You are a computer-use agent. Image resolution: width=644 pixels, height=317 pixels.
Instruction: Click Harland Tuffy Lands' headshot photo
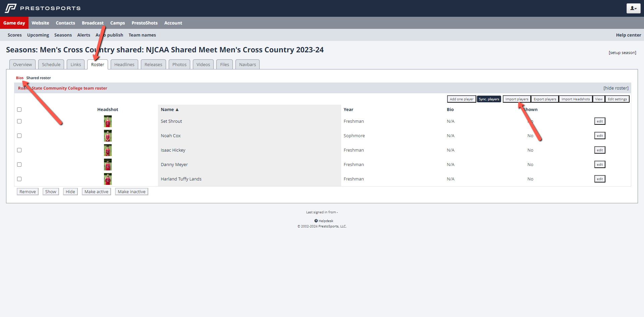pos(108,179)
